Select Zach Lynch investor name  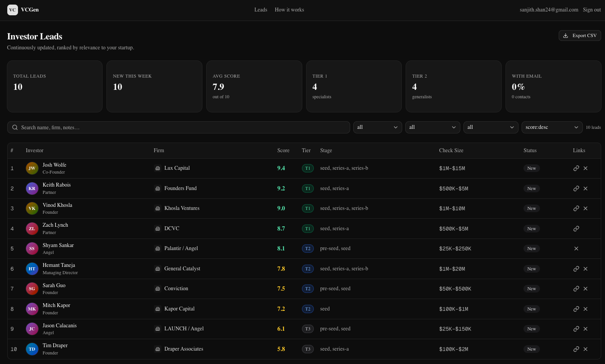pyautogui.click(x=55, y=225)
